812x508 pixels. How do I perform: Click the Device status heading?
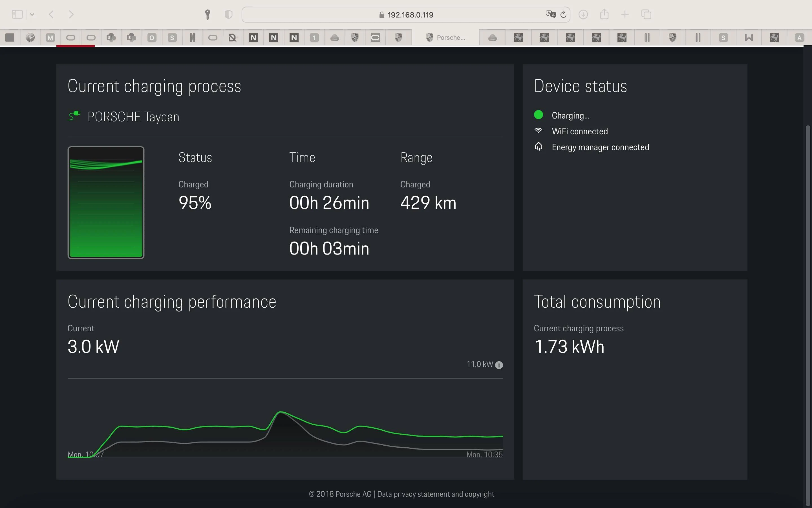pos(580,86)
